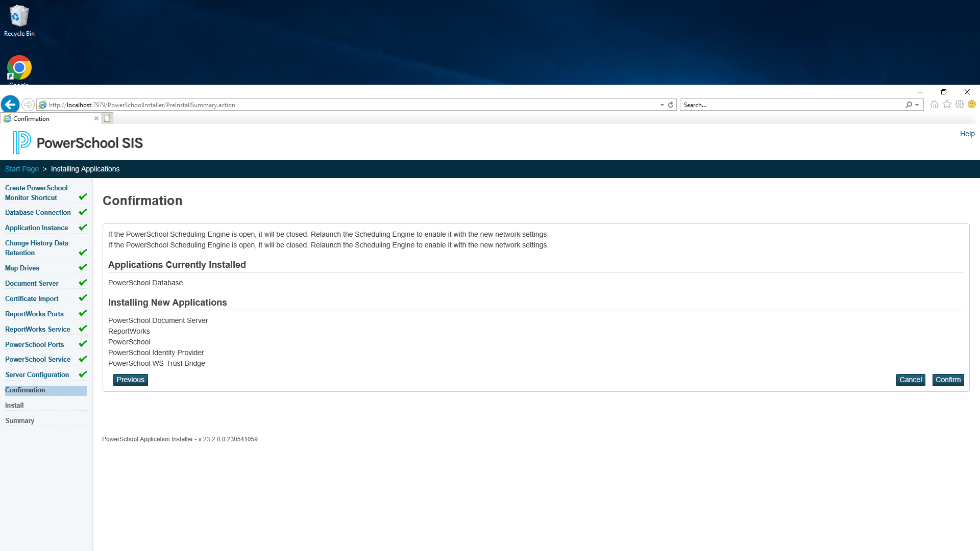Image resolution: width=980 pixels, height=551 pixels.
Task: Click the ReportWorks entry in install list
Action: [129, 331]
